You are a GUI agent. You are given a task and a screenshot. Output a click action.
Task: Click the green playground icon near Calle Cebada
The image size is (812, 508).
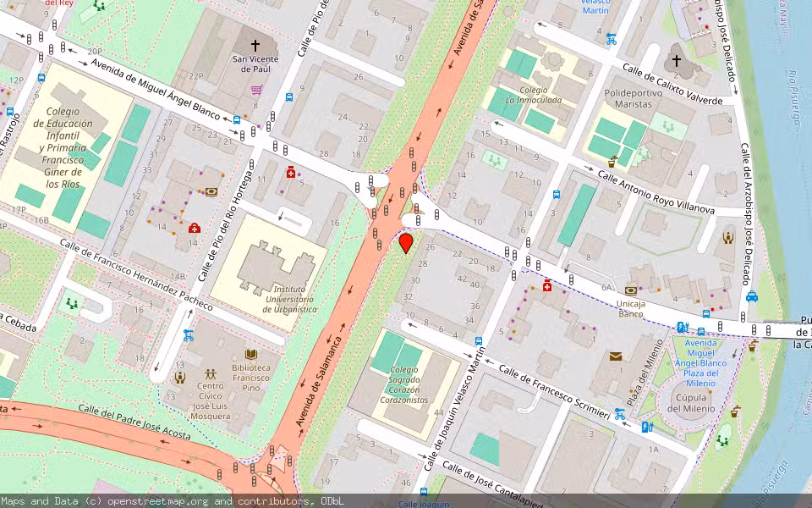[x=72, y=303]
